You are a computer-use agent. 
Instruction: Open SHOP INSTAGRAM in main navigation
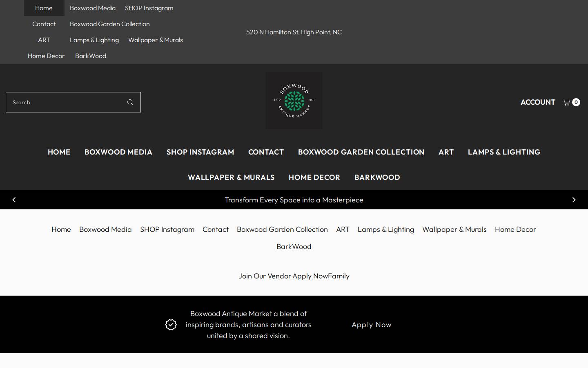(x=200, y=152)
